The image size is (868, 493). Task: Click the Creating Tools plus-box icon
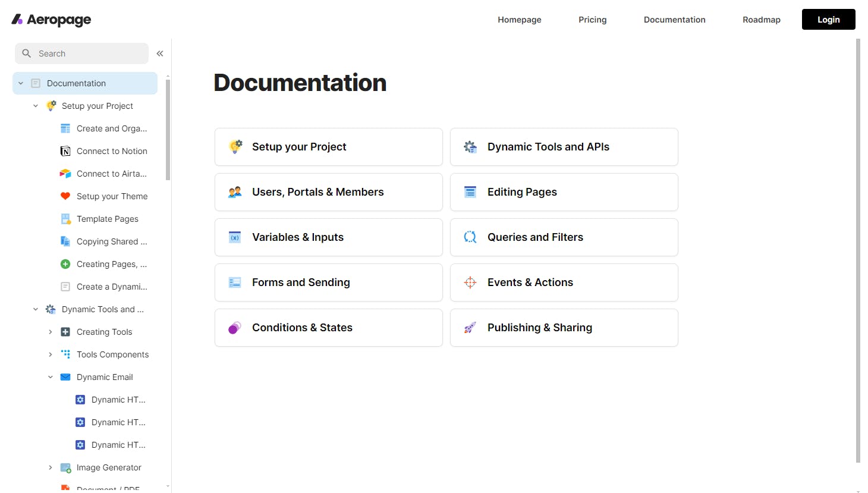click(x=65, y=332)
